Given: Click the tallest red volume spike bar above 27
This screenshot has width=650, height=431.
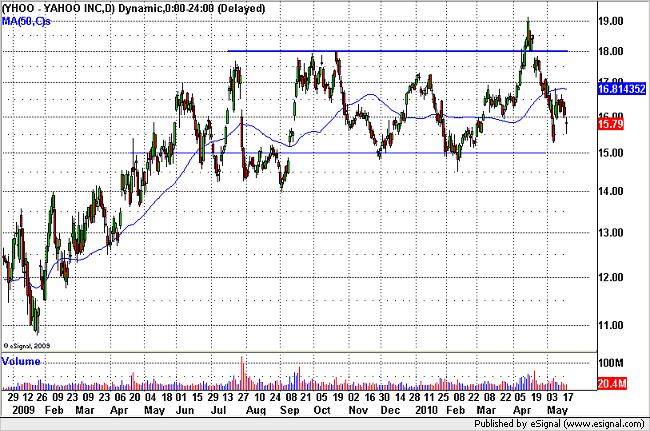Looking at the screenshot, I should pos(242,373).
